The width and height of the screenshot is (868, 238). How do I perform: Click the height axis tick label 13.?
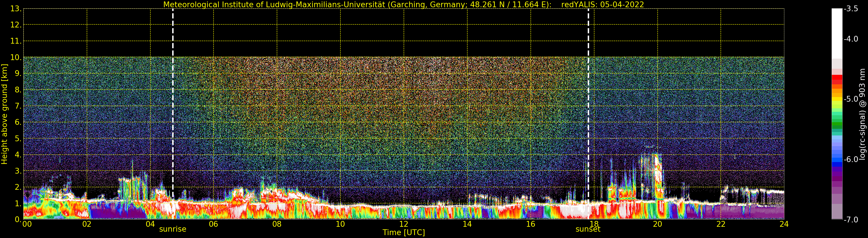tap(16, 9)
